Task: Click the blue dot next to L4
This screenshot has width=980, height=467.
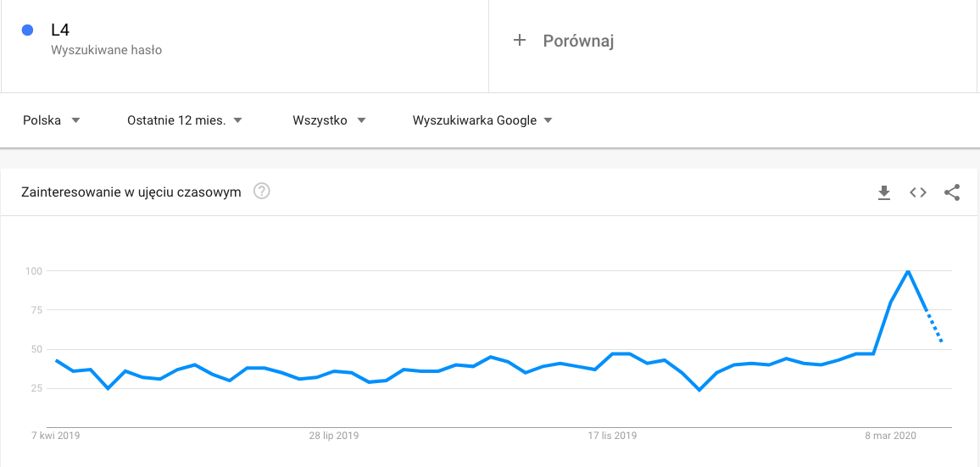Action: click(27, 30)
